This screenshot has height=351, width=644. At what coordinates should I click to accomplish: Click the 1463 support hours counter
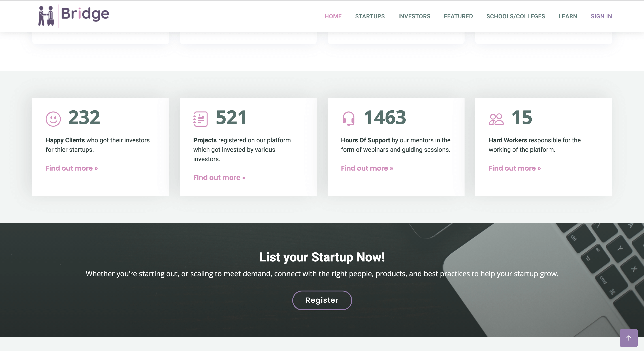[x=385, y=117]
